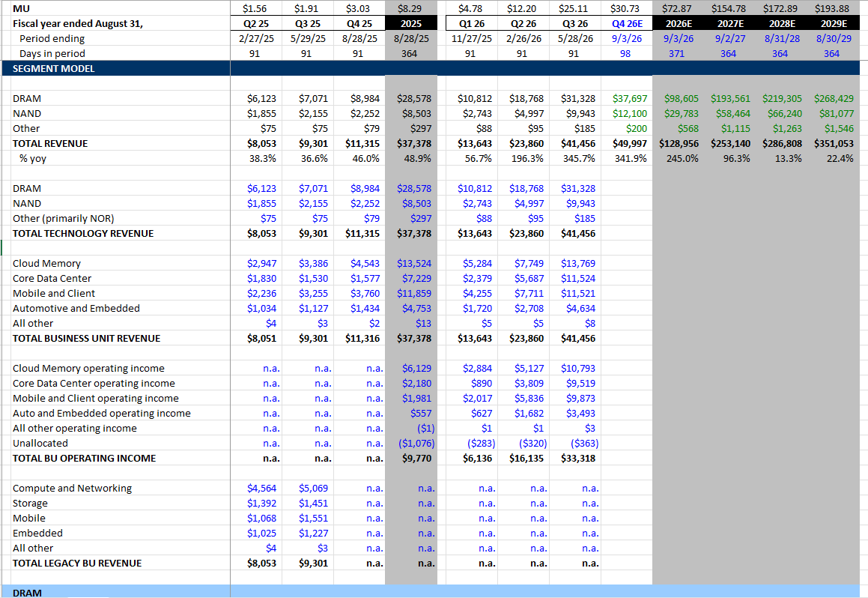Click the Other (primarily NOR) label
The image size is (868, 598).
[64, 219]
